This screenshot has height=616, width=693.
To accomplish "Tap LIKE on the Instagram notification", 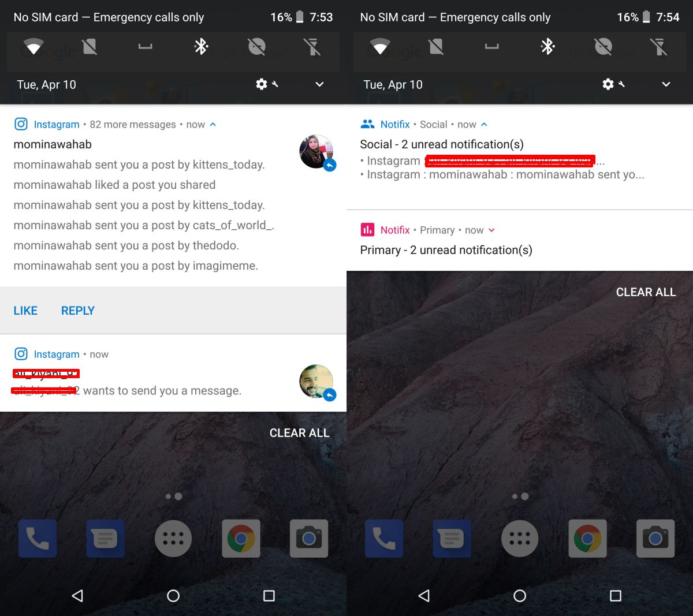I will pos(25,310).
